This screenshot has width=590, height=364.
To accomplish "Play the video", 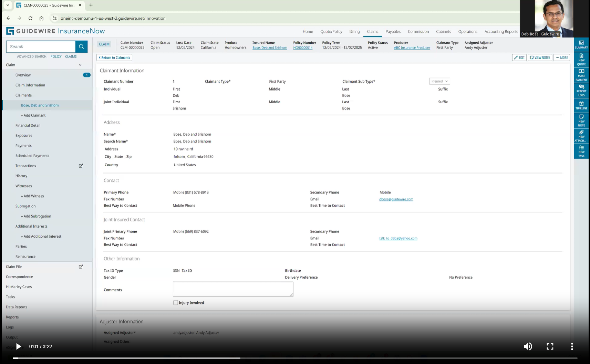I will [x=19, y=346].
